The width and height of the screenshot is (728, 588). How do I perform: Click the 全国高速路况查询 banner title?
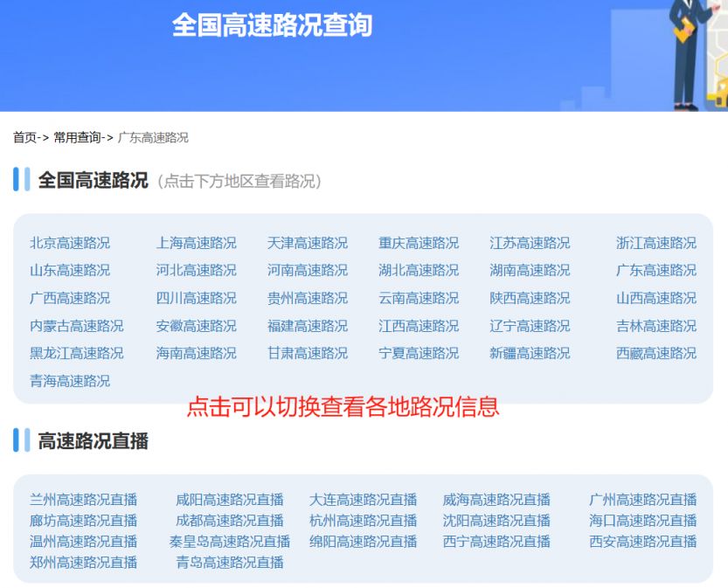pyautogui.click(x=272, y=25)
